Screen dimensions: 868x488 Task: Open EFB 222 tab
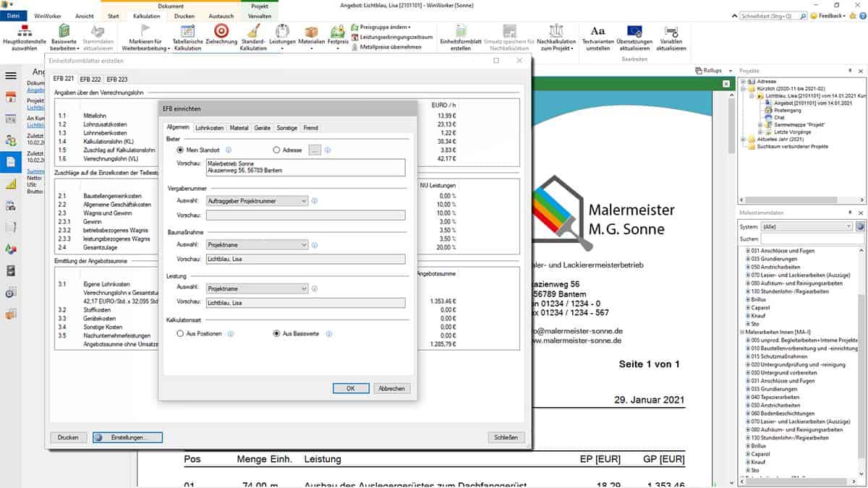tap(90, 80)
